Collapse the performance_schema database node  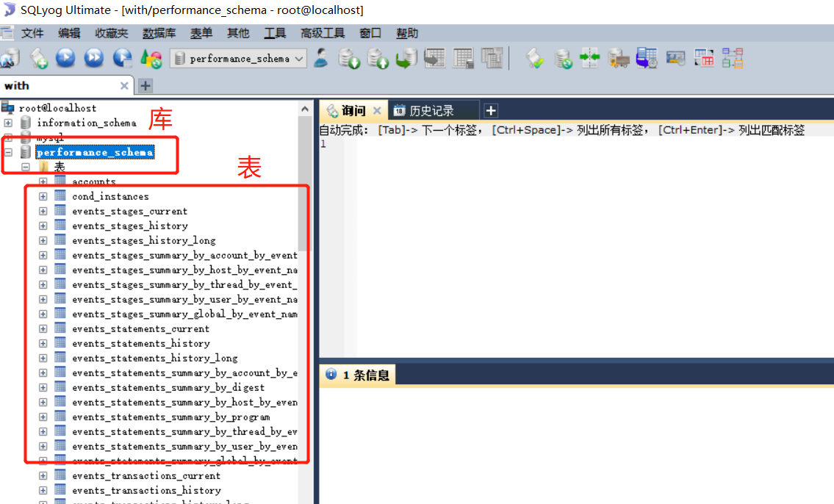(x=8, y=152)
